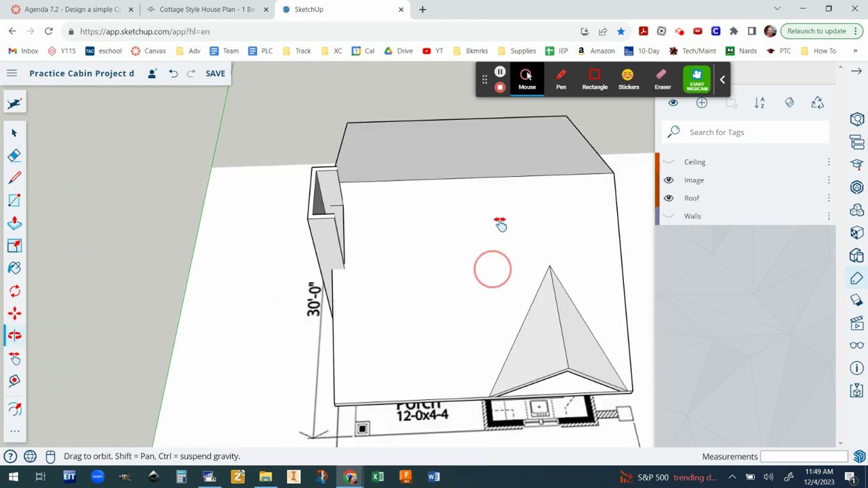Collapse the recording toolbar chevron
This screenshot has width=868, height=488.
click(722, 80)
